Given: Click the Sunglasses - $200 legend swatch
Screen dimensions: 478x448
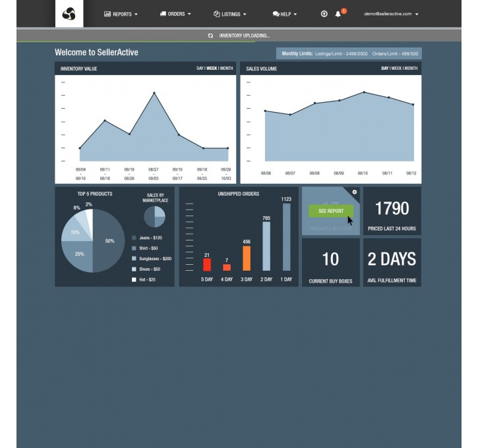Looking at the screenshot, I should 134,258.
